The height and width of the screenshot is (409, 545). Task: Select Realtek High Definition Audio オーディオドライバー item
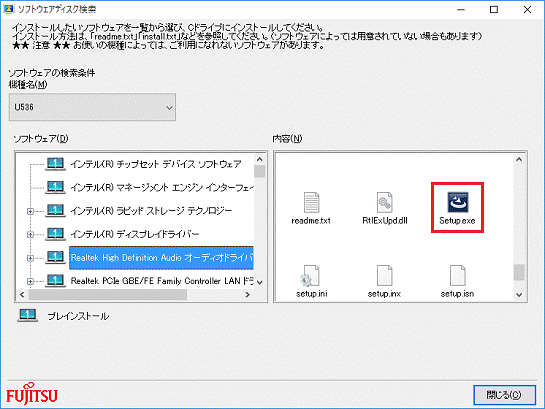pyautogui.click(x=161, y=257)
